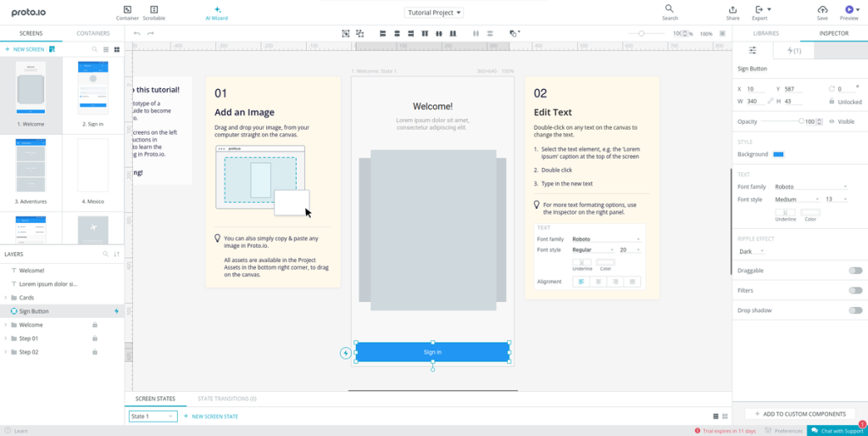Click the Opacity slider handle
868x436 pixels.
coord(801,121)
